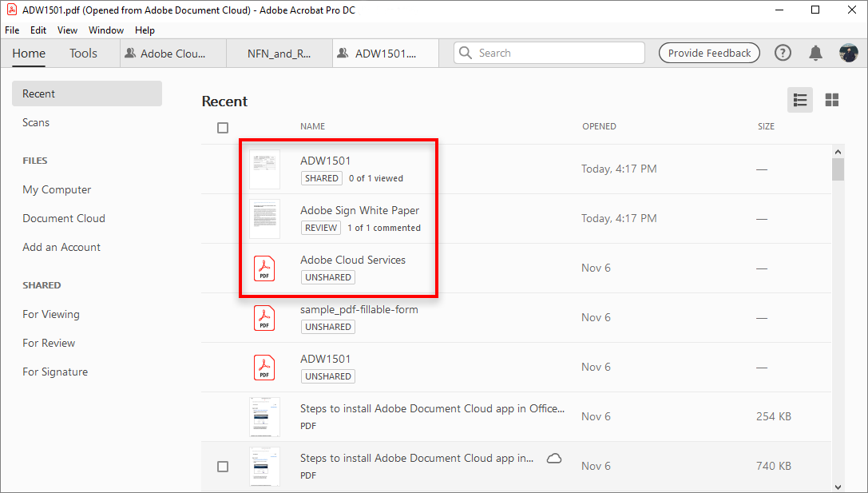Viewport: 868px width, 493px height.
Task: Switch to grid view layout
Action: click(x=832, y=100)
